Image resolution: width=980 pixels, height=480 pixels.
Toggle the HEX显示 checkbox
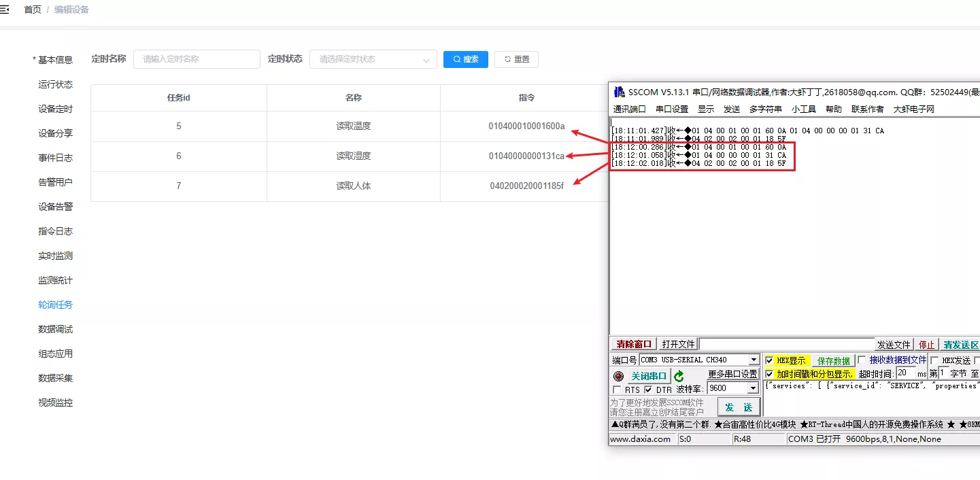coord(769,360)
